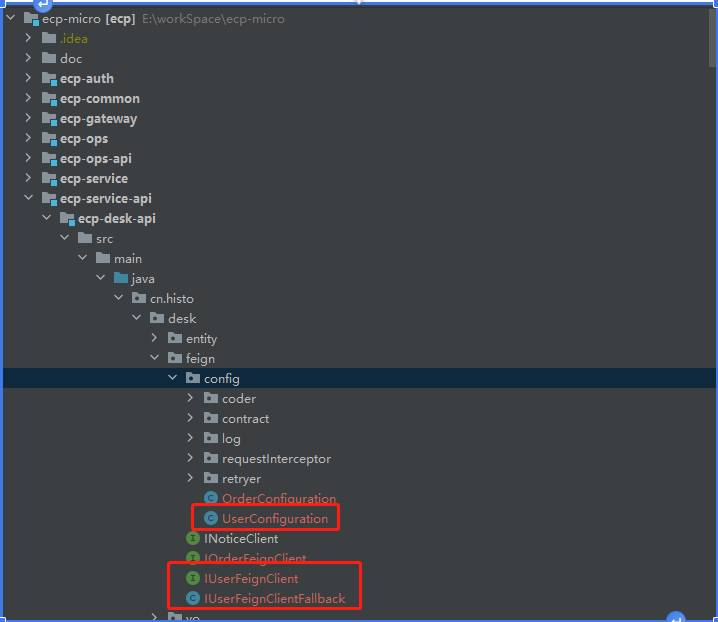Expand the ecp-auth module chevron

(28, 78)
